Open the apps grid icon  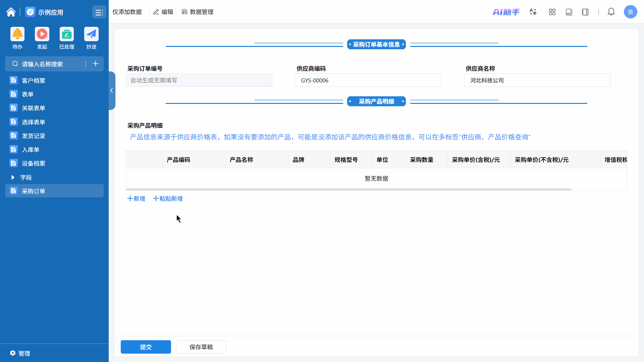click(552, 12)
